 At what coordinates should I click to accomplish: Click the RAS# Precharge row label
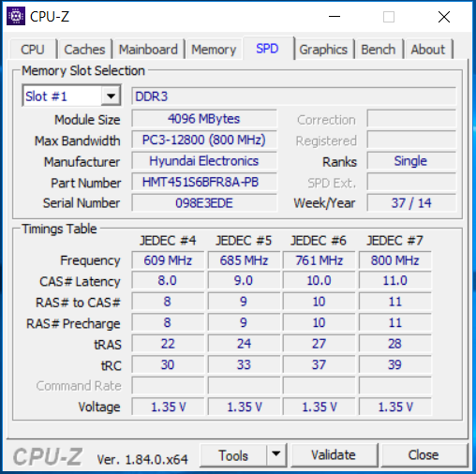pyautogui.click(x=73, y=324)
